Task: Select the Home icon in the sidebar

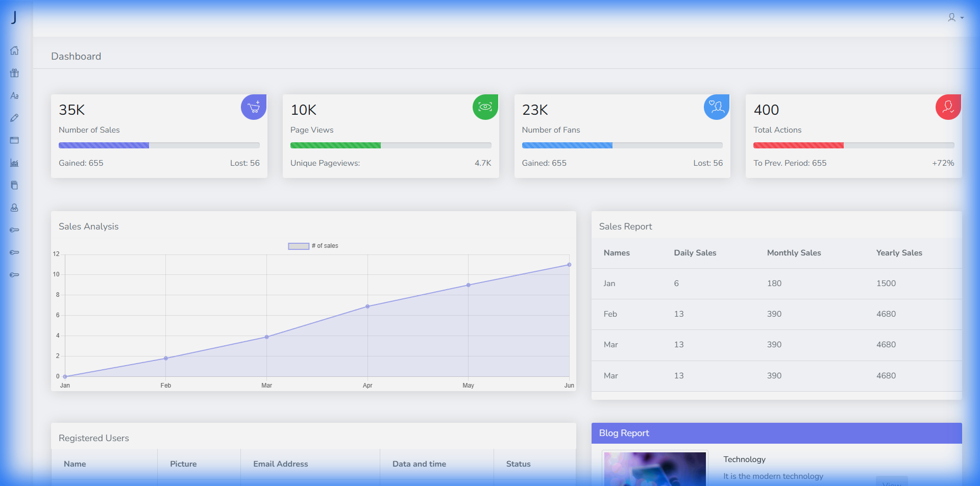Action: tap(14, 50)
